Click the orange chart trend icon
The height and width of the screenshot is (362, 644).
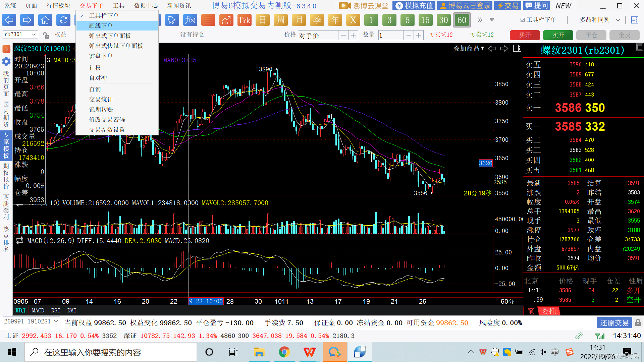point(226,20)
